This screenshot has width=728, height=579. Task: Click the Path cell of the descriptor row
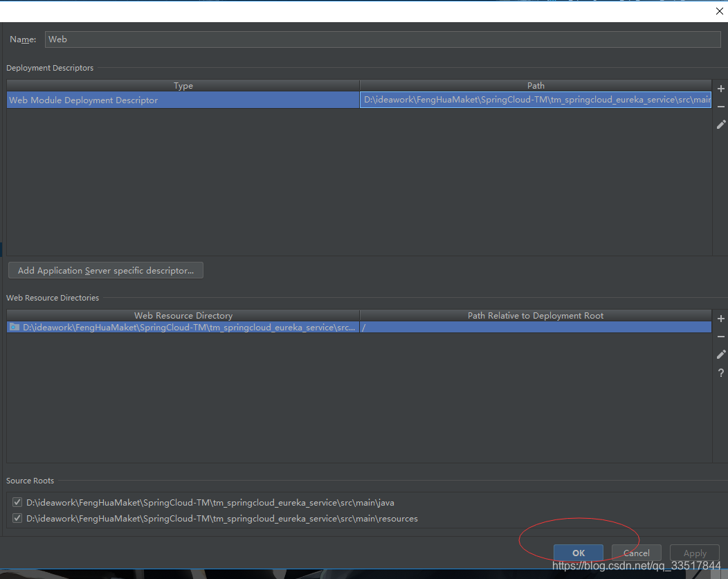536,100
